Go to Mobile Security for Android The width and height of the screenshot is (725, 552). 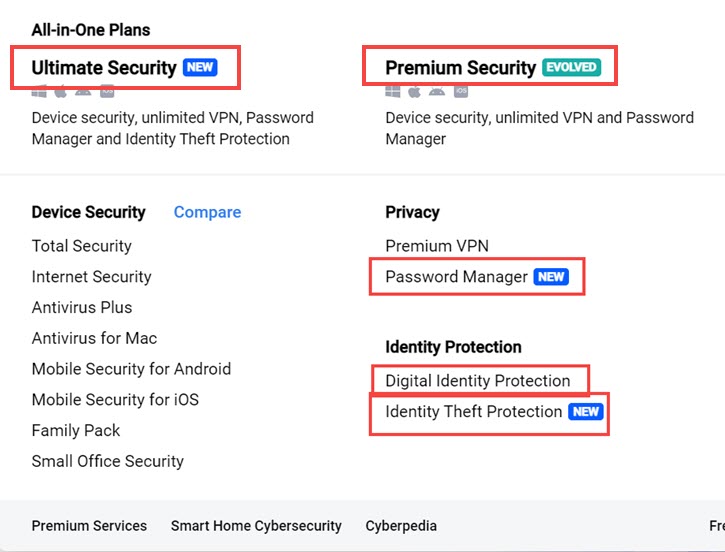pos(131,369)
